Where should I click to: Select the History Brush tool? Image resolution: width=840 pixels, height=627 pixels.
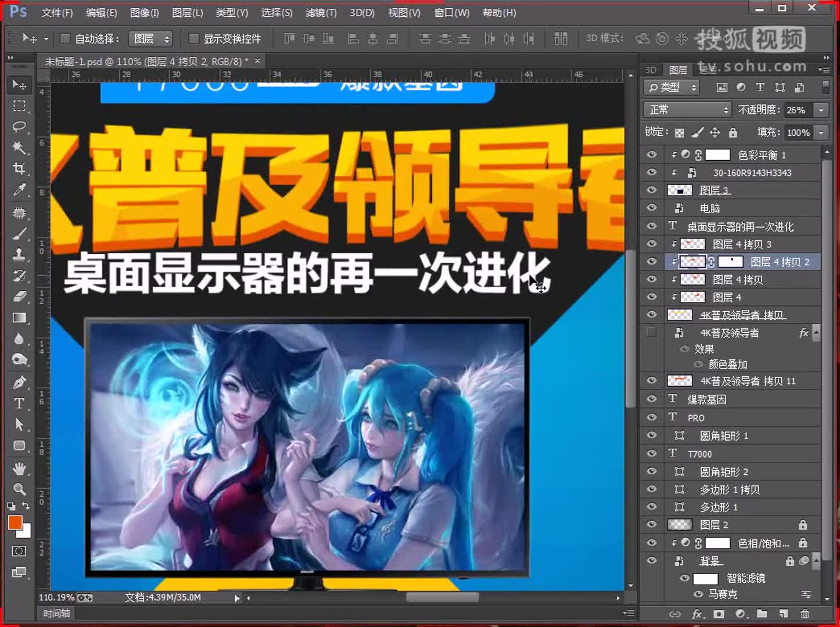[x=19, y=275]
